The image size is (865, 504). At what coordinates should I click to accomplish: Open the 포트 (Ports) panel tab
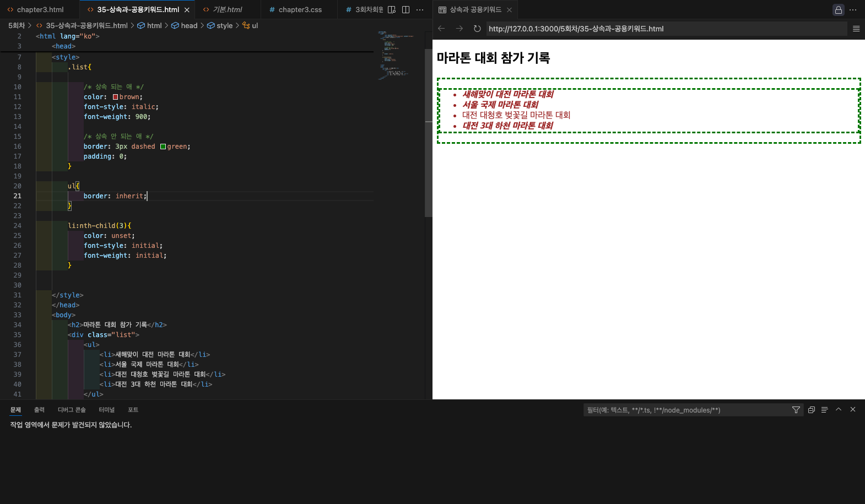click(x=133, y=410)
